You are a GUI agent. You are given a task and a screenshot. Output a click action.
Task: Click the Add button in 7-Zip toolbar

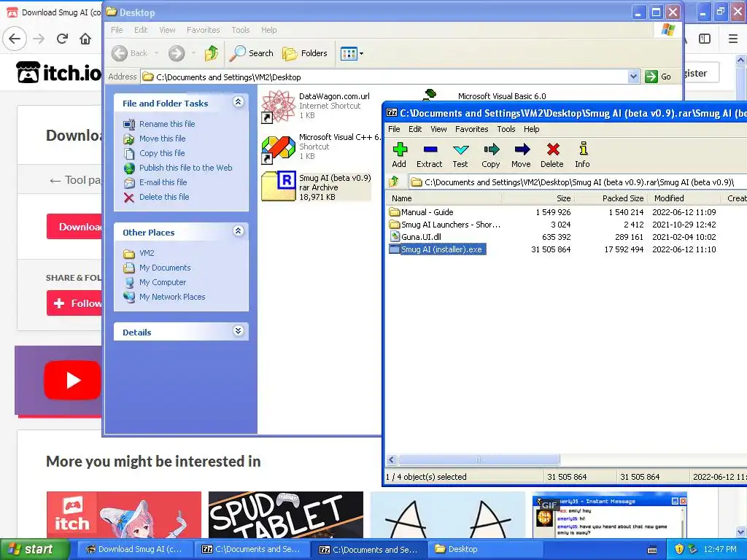click(x=399, y=155)
